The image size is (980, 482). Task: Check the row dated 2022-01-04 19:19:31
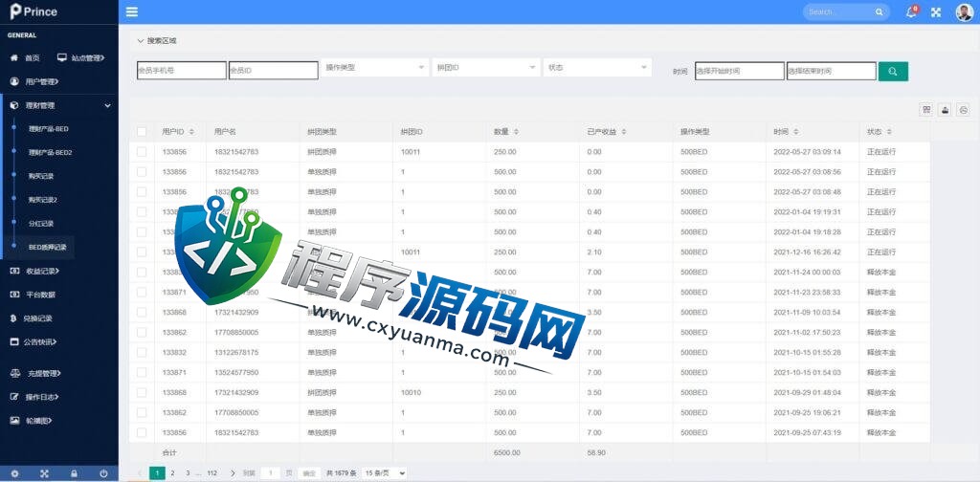click(x=142, y=211)
